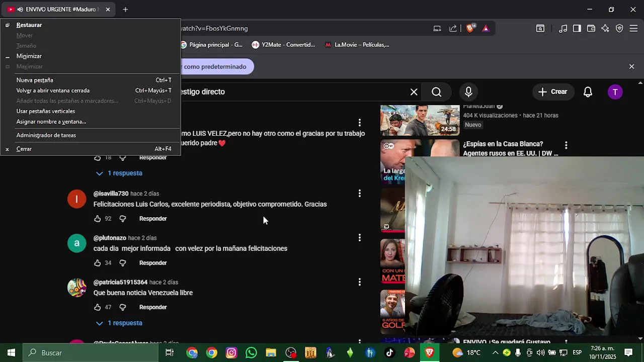Image resolution: width=644 pixels, height=362 pixels.
Task: Expand the 1 respuesta under @patricia51915364
Action: [x=119, y=323]
